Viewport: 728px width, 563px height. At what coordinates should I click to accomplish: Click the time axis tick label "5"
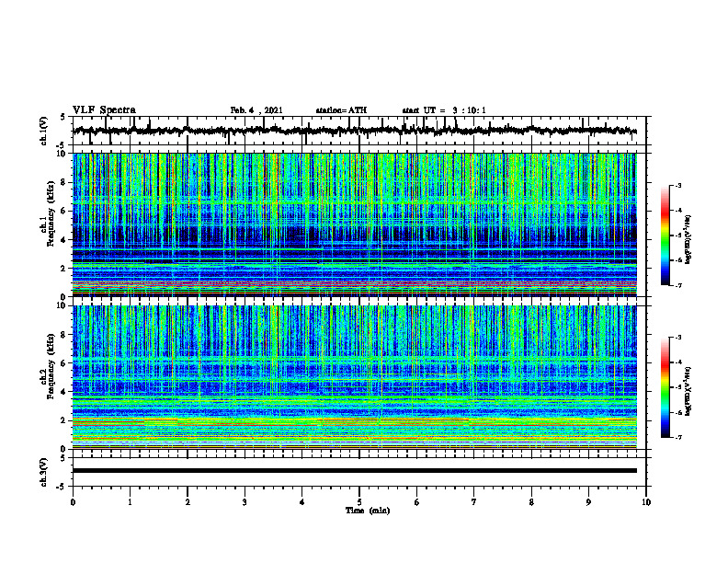tap(359, 502)
